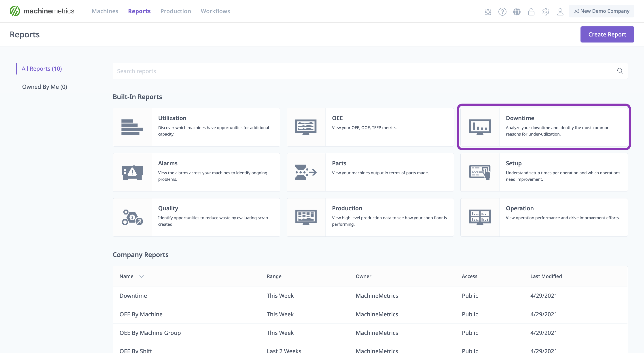
Task: Select Owned By Me in the sidebar
Action: point(44,87)
